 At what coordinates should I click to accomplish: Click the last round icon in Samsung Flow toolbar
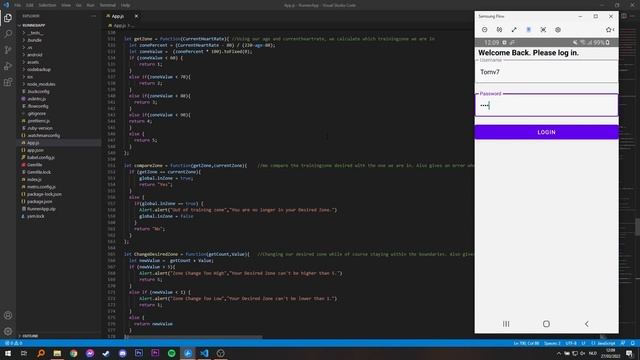558,30
